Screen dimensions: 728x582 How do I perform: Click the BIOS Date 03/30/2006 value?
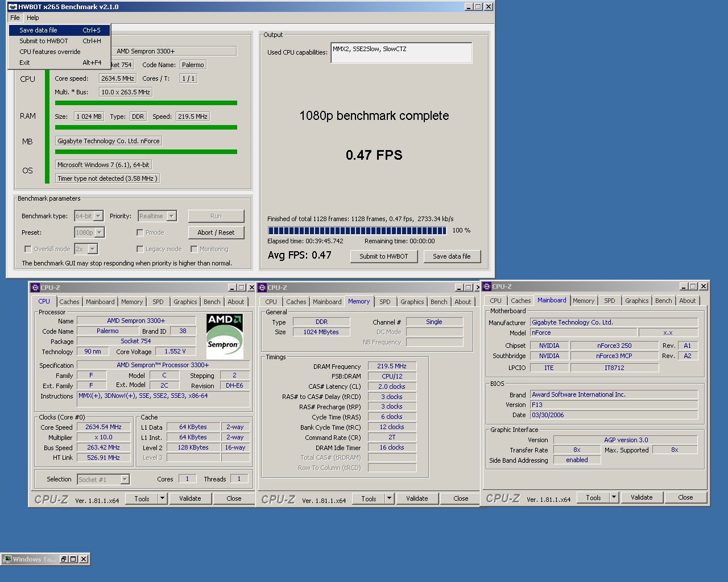[x=614, y=415]
